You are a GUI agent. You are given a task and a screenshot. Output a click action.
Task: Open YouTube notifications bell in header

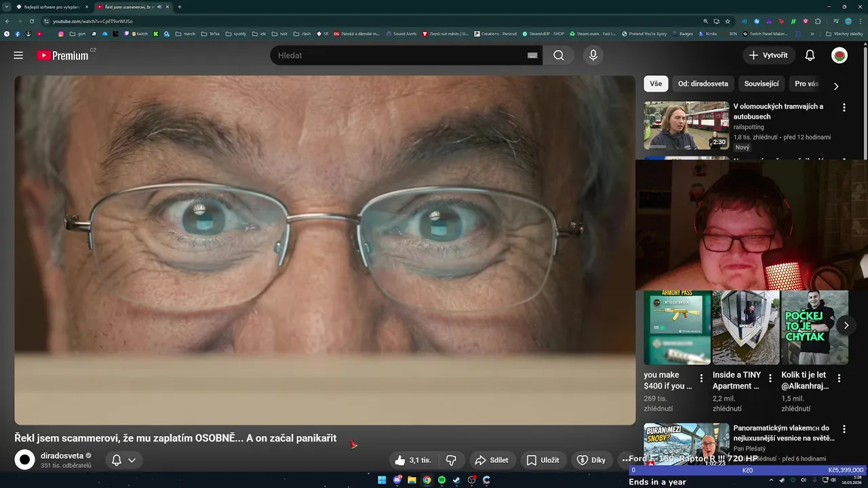tap(810, 56)
